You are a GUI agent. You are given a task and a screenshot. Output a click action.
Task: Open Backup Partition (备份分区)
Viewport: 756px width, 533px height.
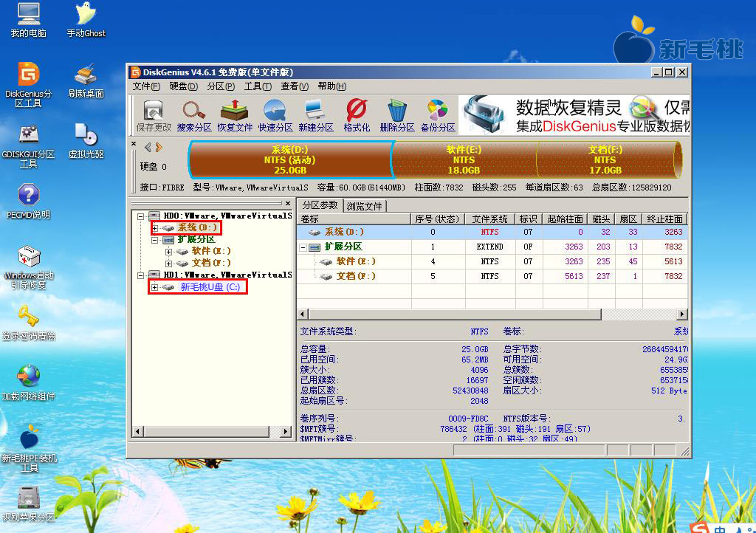(x=438, y=116)
